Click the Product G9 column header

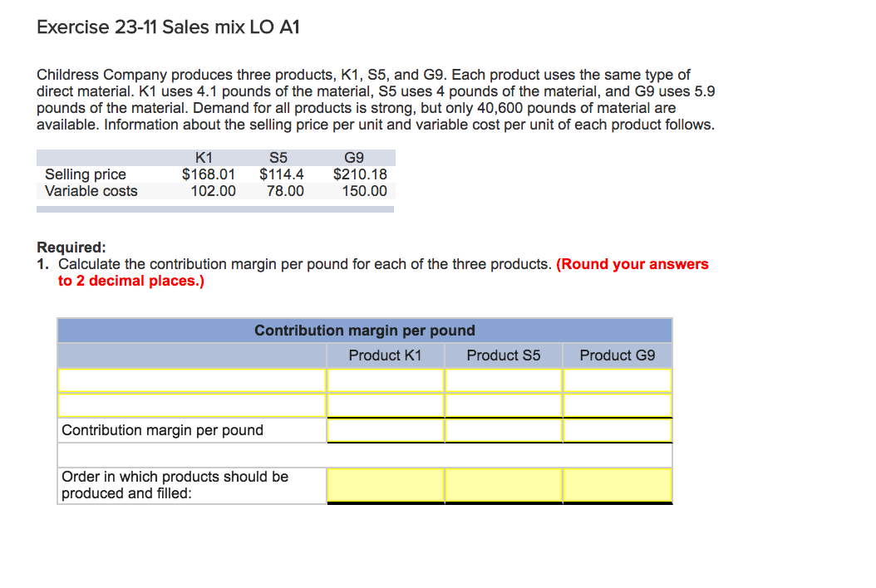tap(618, 355)
